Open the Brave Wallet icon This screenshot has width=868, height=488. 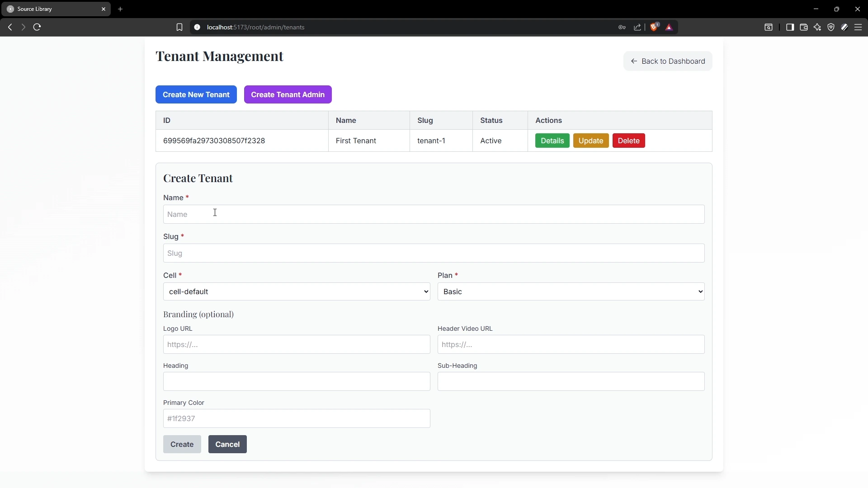[x=803, y=27]
